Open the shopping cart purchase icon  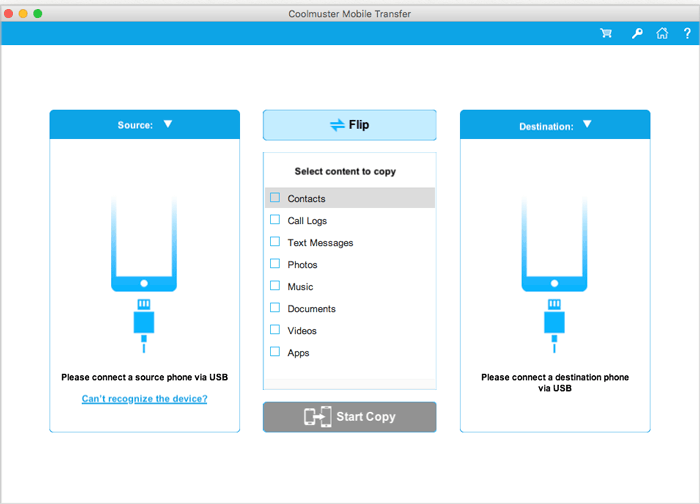(606, 33)
